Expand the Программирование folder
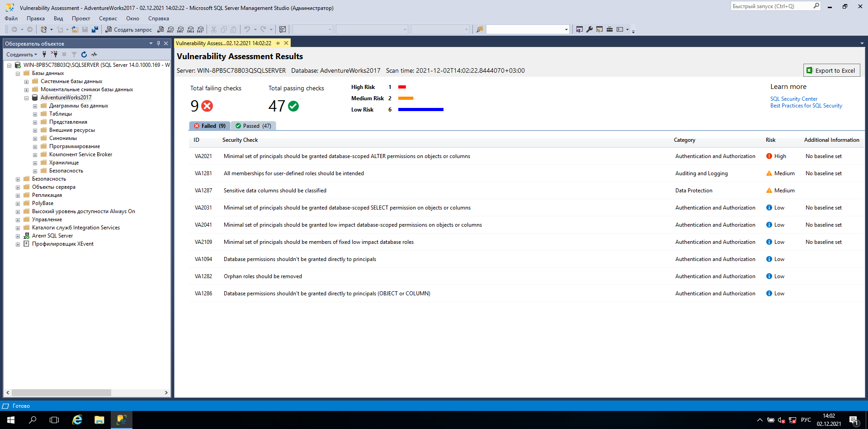Image resolution: width=868 pixels, height=429 pixels. tap(35, 146)
